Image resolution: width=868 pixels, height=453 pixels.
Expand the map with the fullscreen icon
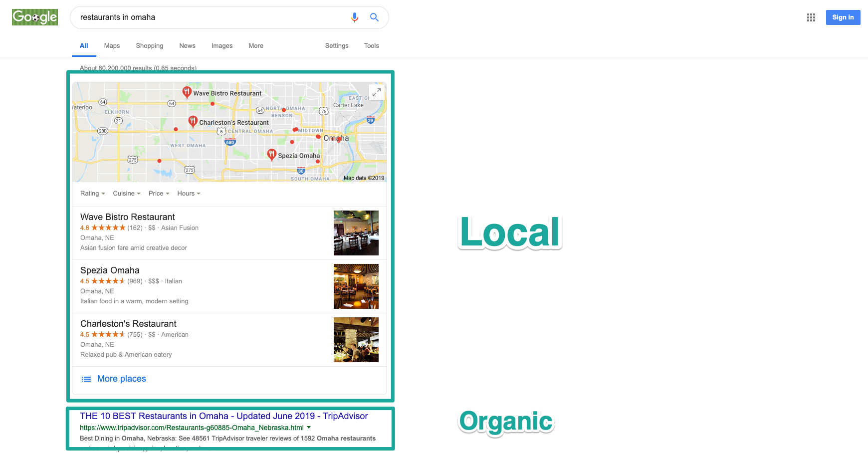377,92
